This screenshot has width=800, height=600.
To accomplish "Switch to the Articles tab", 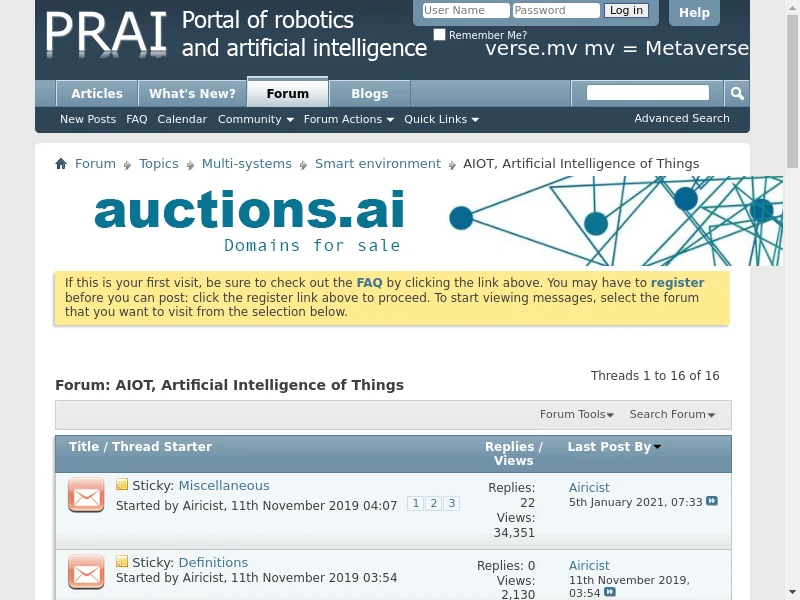I will (x=97, y=94).
